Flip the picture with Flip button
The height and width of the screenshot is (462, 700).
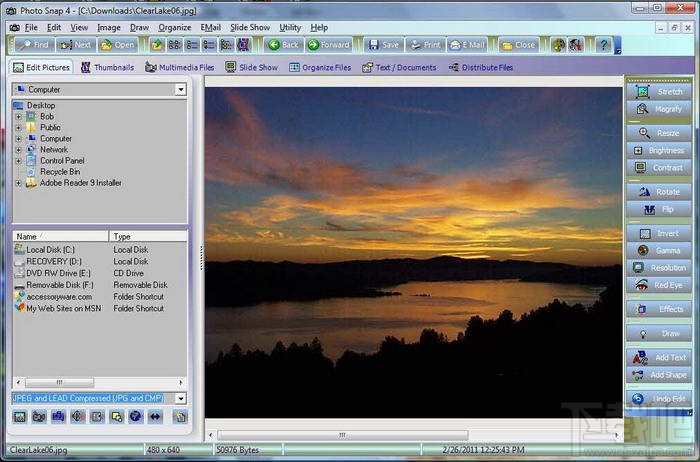pos(659,209)
